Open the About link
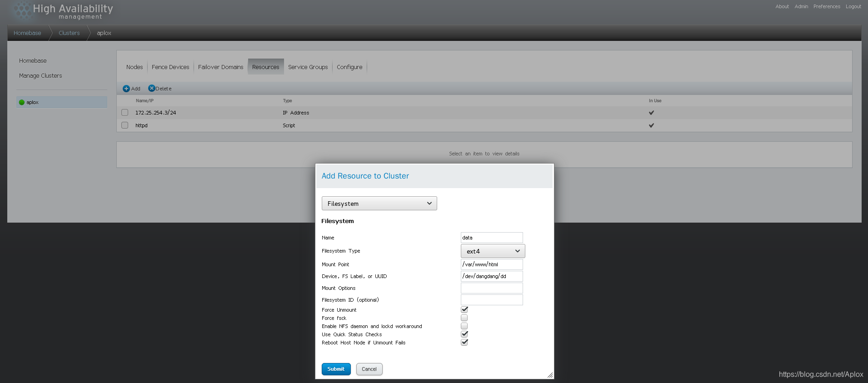The image size is (868, 383). point(782,6)
